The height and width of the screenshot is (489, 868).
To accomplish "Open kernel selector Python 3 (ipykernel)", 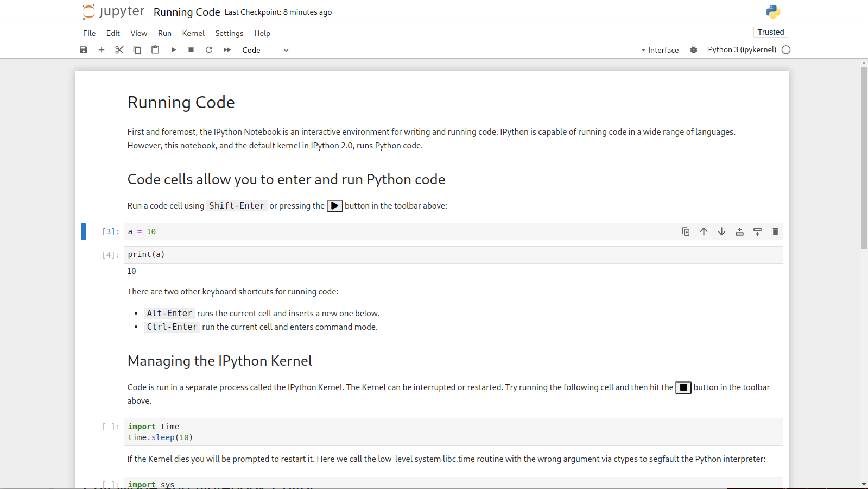I will pyautogui.click(x=742, y=50).
